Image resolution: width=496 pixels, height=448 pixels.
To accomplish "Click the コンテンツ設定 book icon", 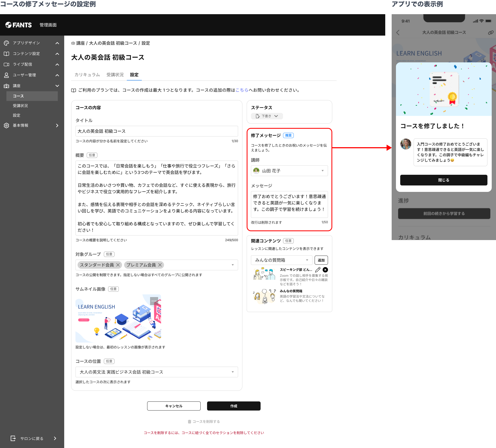I will point(6,54).
